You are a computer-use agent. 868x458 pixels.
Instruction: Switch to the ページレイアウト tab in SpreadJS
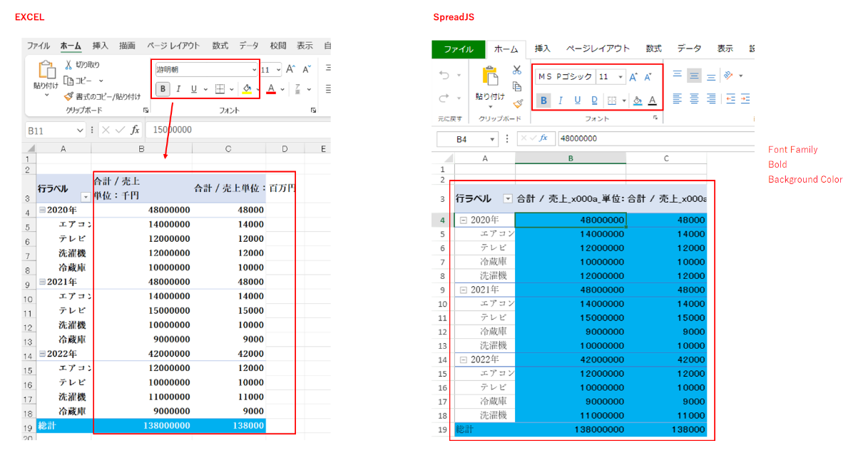click(x=598, y=49)
